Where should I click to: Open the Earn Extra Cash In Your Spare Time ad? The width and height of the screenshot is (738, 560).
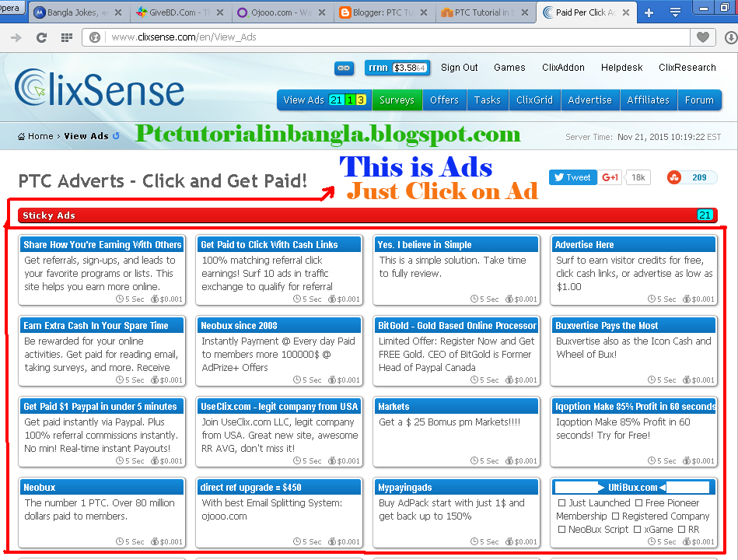pyautogui.click(x=102, y=352)
